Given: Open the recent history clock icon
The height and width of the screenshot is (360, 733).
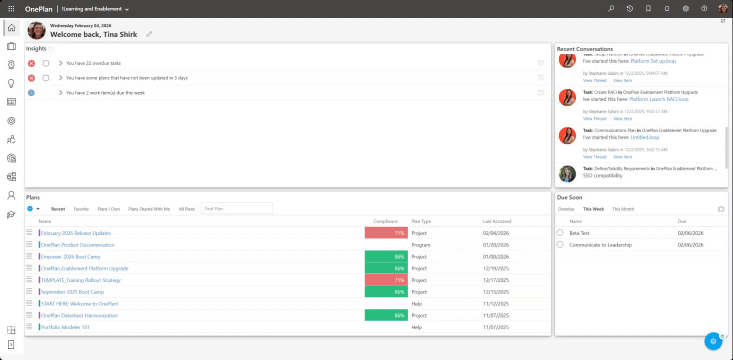Looking at the screenshot, I should (x=630, y=8).
